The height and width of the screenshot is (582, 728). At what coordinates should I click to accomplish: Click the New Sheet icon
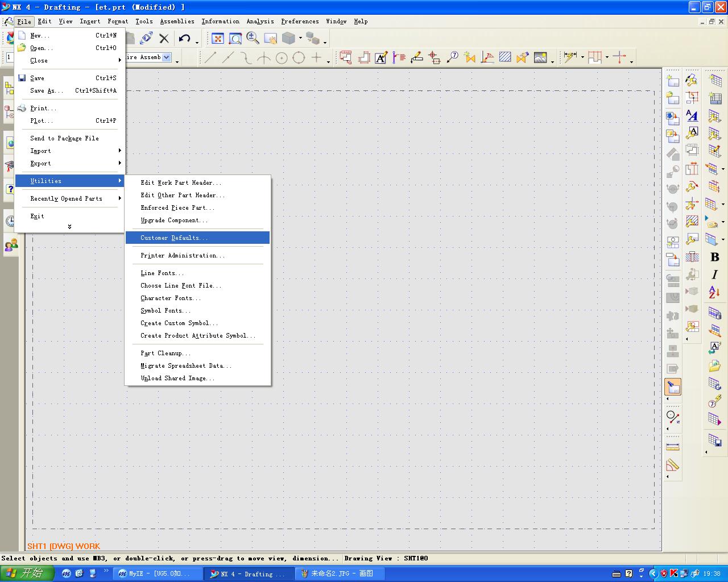click(673, 81)
